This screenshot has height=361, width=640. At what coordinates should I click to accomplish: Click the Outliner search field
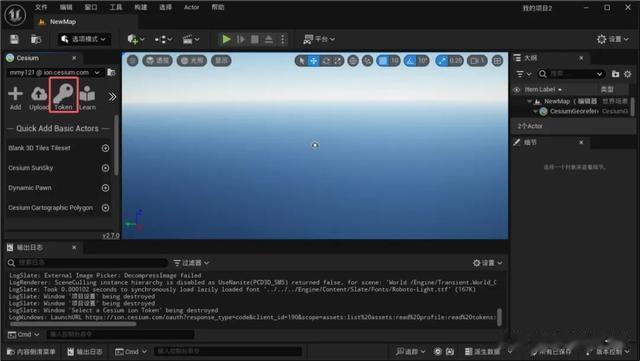[570, 74]
